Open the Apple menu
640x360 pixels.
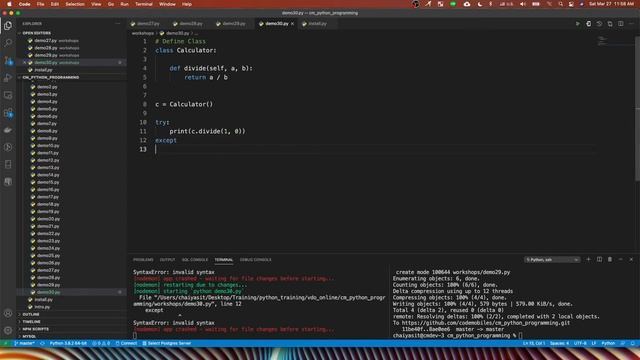point(9,4)
